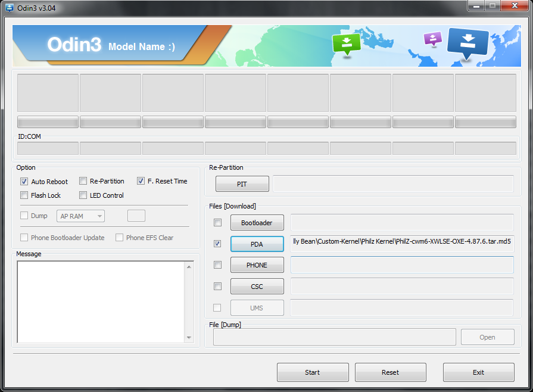Close the Odin3 window
The width and height of the screenshot is (533, 392).
[515, 6]
